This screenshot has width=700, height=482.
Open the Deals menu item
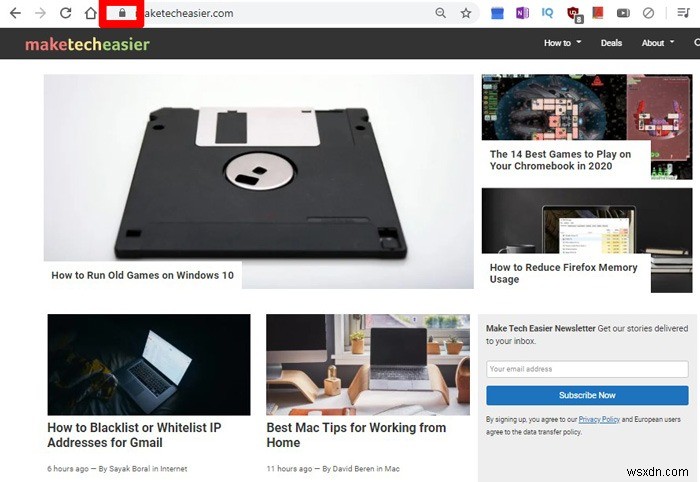(611, 43)
